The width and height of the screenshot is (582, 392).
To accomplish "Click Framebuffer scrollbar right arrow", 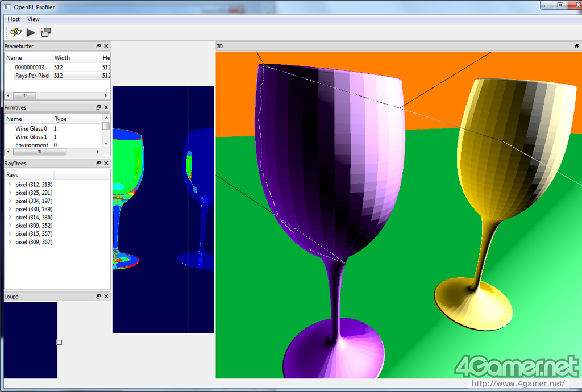I will pos(106,95).
